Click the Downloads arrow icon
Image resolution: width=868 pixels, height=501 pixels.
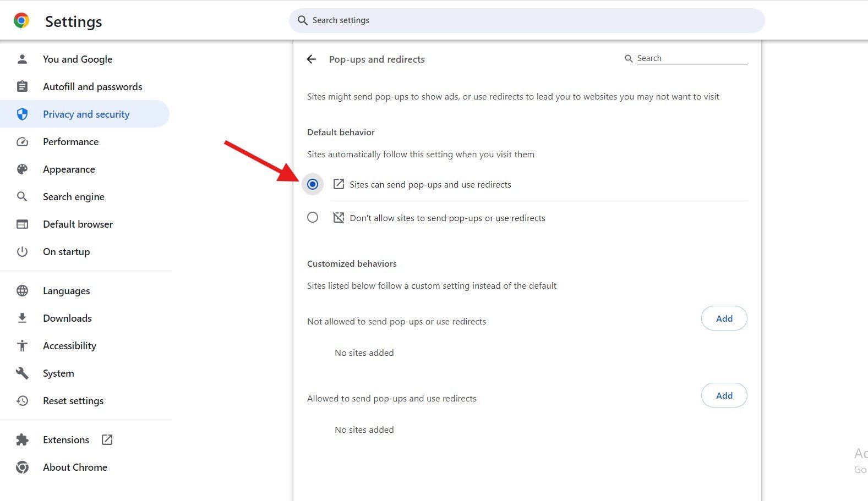click(22, 318)
